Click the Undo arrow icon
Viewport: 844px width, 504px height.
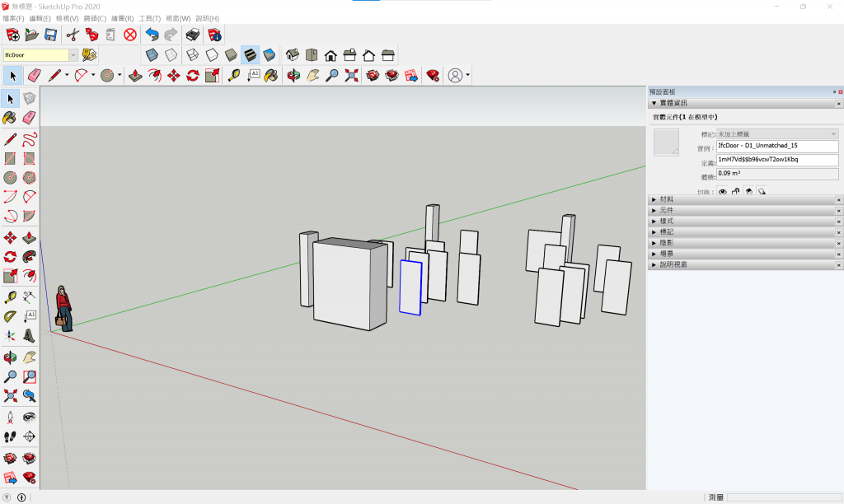click(x=152, y=35)
